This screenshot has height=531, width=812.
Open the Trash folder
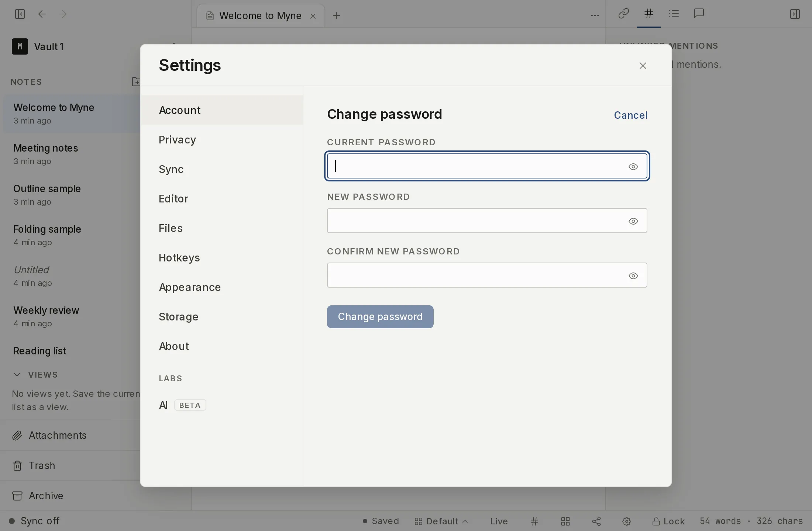70,466
